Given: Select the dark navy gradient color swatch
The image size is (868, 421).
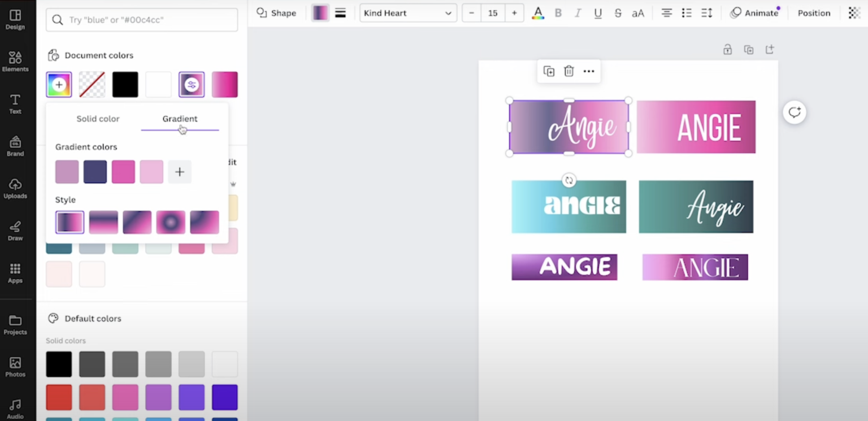Looking at the screenshot, I should pos(95,172).
